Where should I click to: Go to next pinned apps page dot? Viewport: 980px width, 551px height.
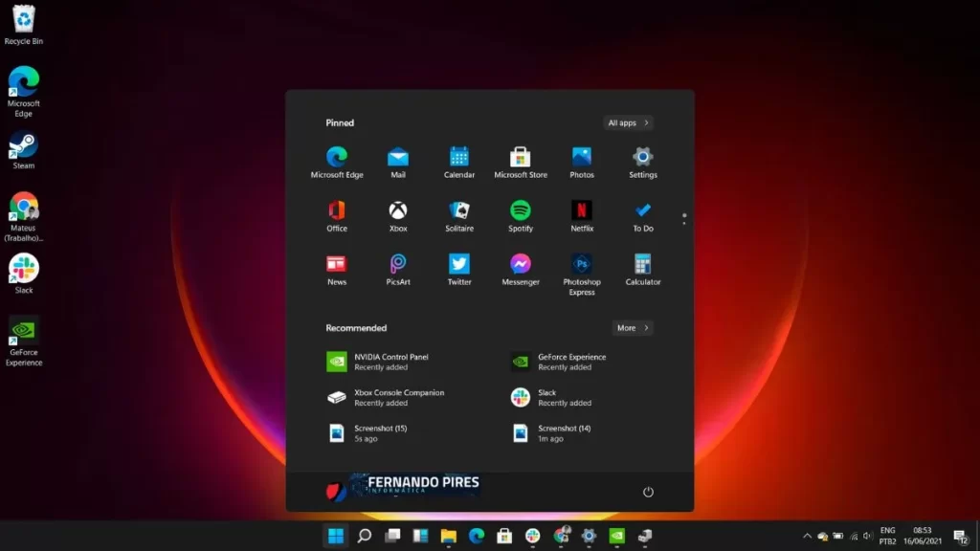(684, 223)
